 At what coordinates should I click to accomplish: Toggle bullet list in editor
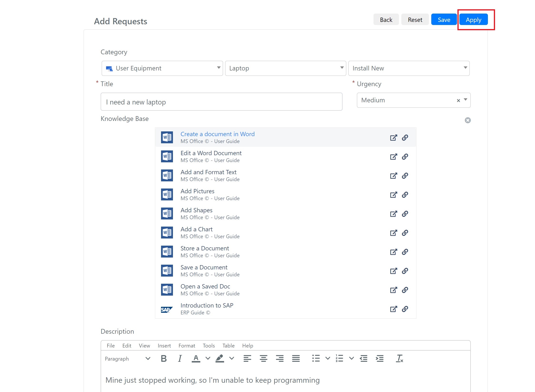(316, 358)
